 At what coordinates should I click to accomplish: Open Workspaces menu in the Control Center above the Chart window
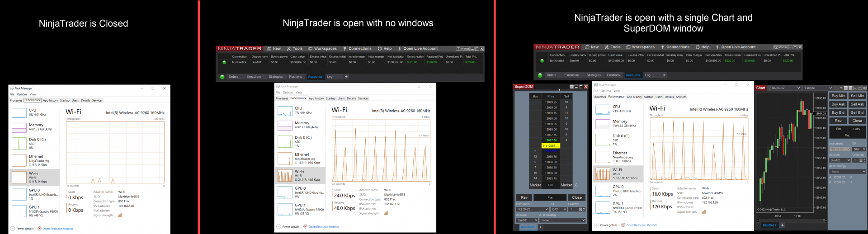click(x=640, y=47)
